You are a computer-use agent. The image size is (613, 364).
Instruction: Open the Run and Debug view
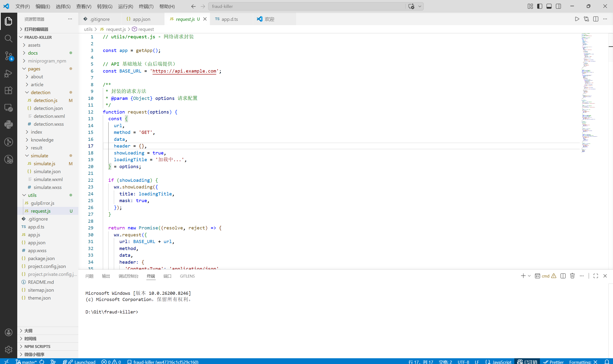[x=8, y=73]
